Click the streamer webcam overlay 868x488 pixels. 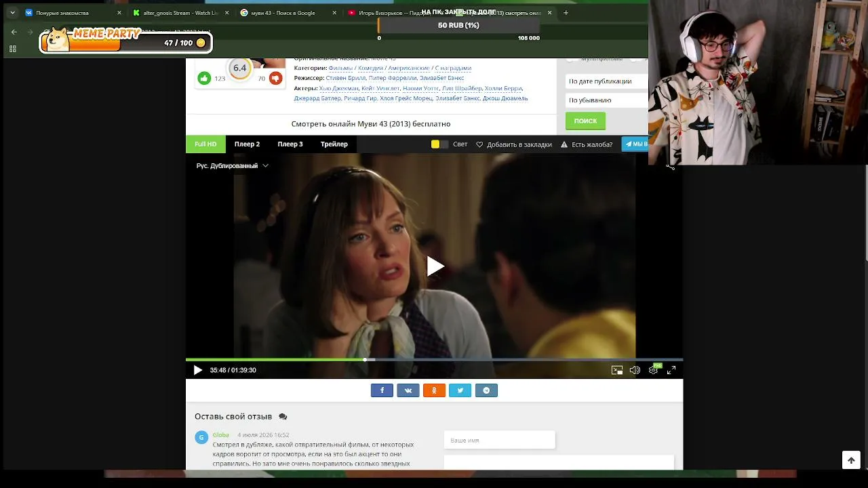pyautogui.click(x=758, y=82)
